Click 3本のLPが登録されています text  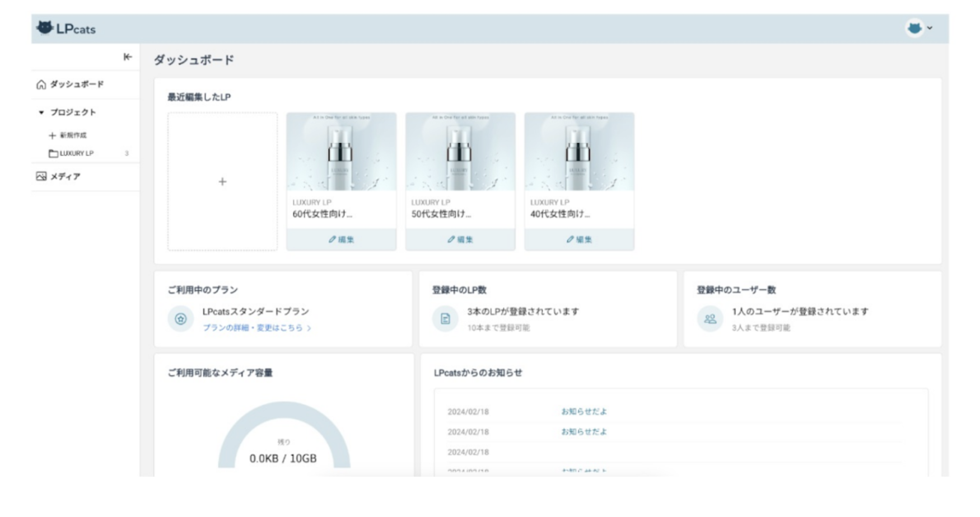click(524, 312)
